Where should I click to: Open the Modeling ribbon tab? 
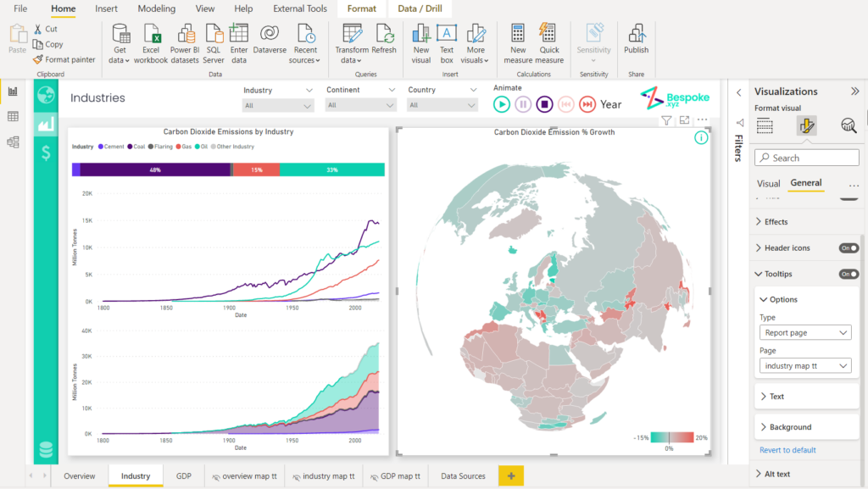click(156, 9)
